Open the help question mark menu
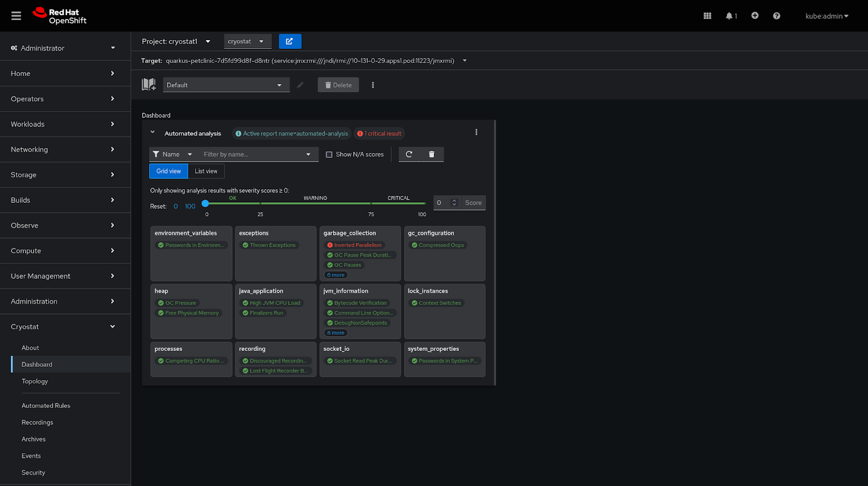This screenshot has height=486, width=868. pyautogui.click(x=776, y=16)
